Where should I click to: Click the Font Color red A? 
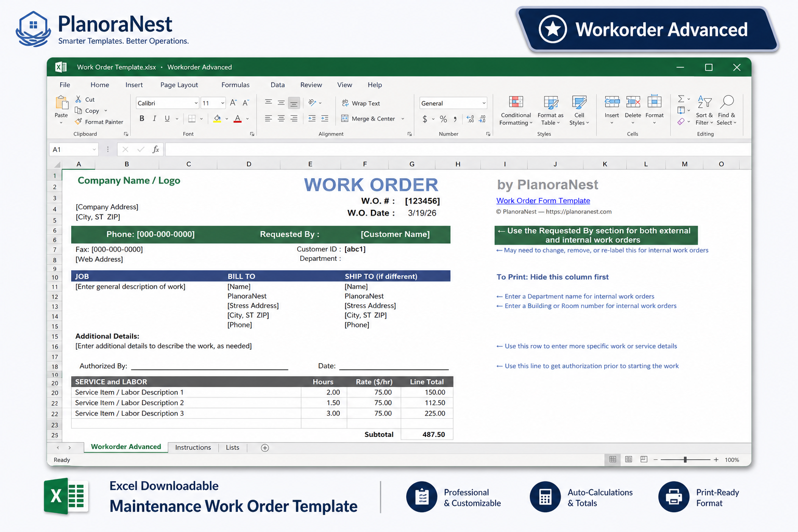(237, 118)
